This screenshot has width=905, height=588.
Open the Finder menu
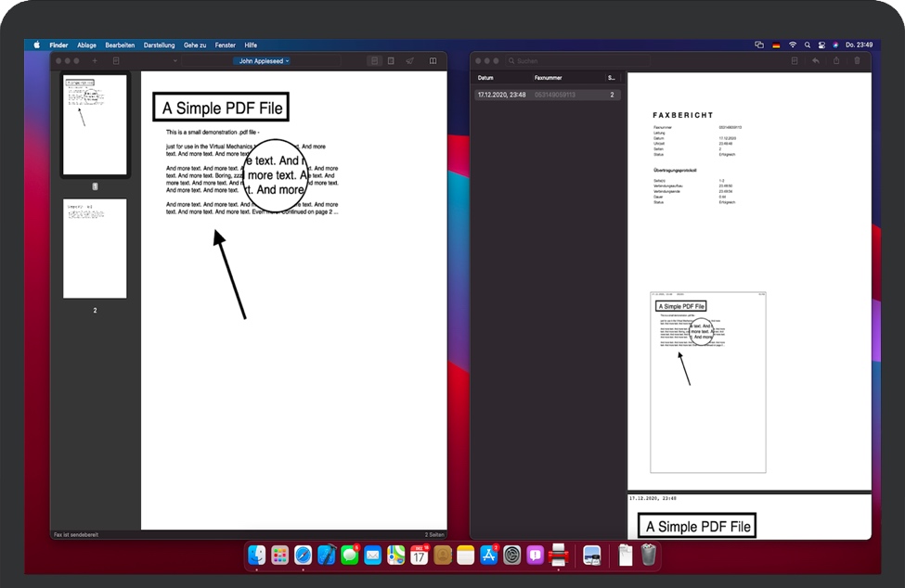pos(58,45)
